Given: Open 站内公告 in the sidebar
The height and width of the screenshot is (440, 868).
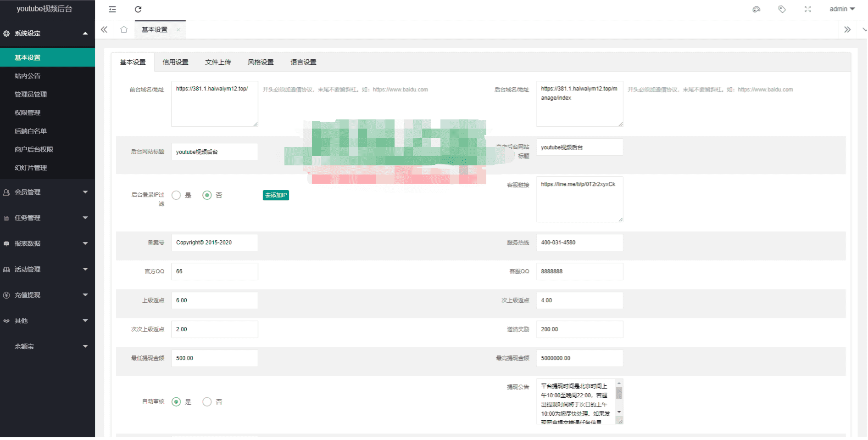Looking at the screenshot, I should (28, 76).
